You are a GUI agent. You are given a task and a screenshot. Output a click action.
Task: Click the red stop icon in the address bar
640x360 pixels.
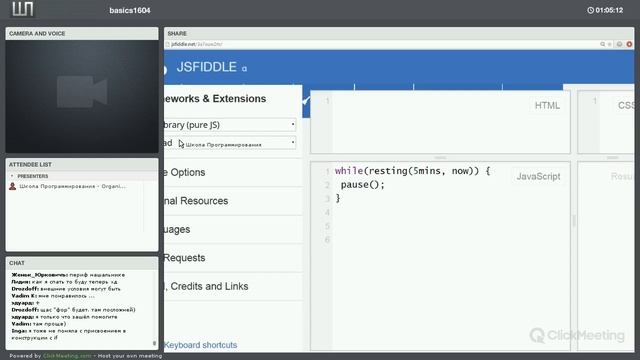pos(629,44)
